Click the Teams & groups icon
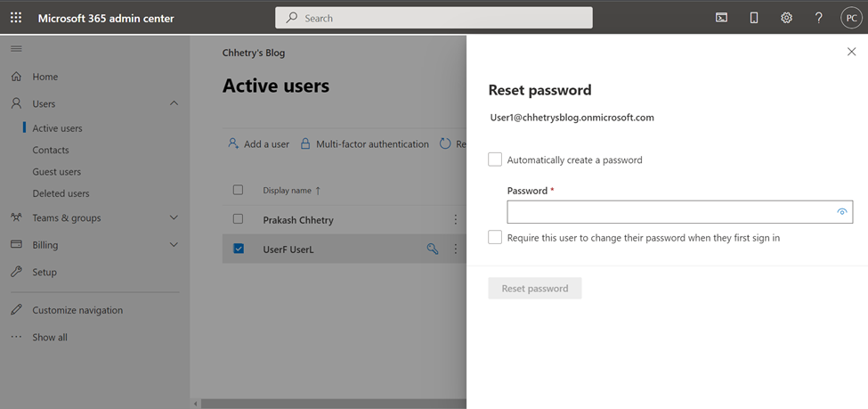Viewport: 868px width, 409px height. [x=17, y=217]
